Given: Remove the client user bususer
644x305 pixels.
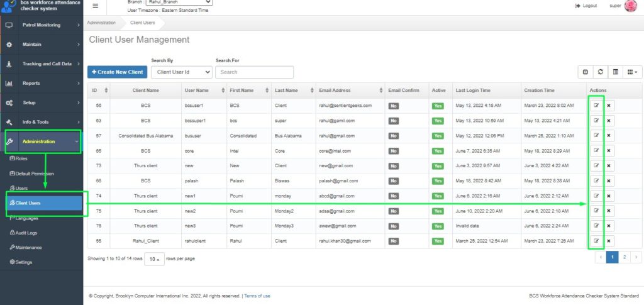Looking at the screenshot, I should point(609,136).
